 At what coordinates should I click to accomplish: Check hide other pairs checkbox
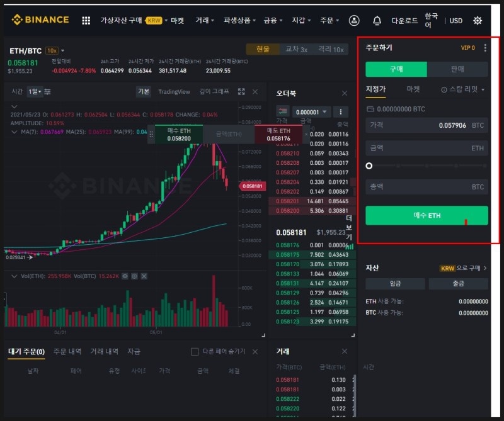tap(195, 352)
